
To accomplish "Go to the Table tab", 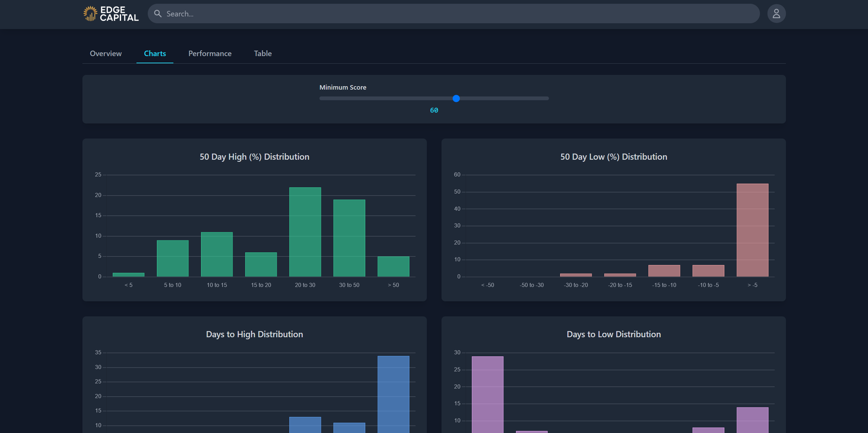I will point(263,53).
